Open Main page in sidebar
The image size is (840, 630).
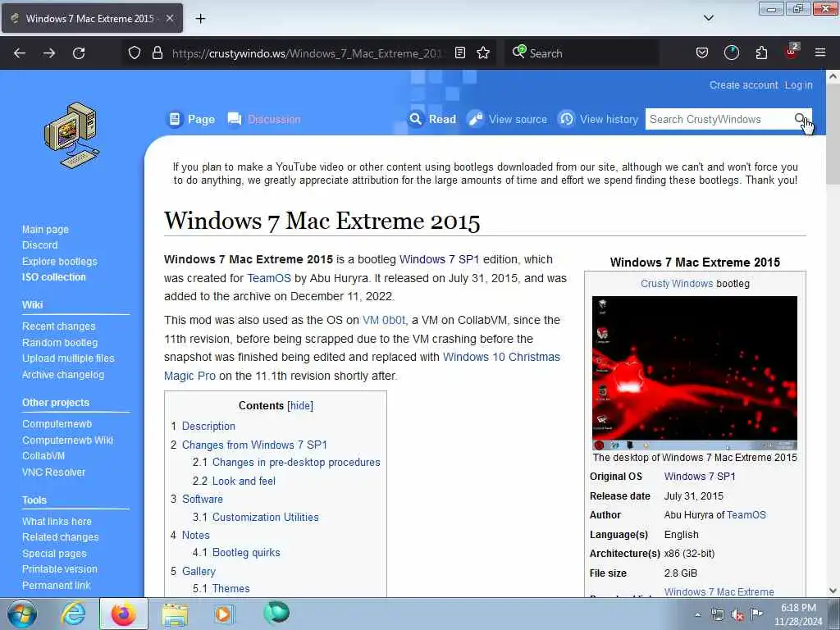tap(46, 230)
